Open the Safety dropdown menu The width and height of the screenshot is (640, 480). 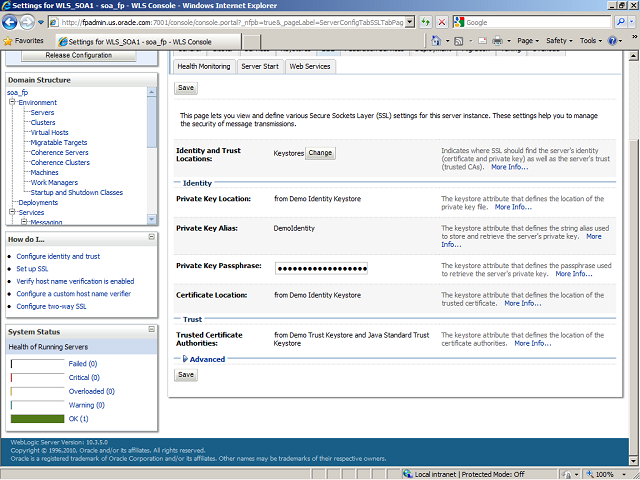coord(560,41)
